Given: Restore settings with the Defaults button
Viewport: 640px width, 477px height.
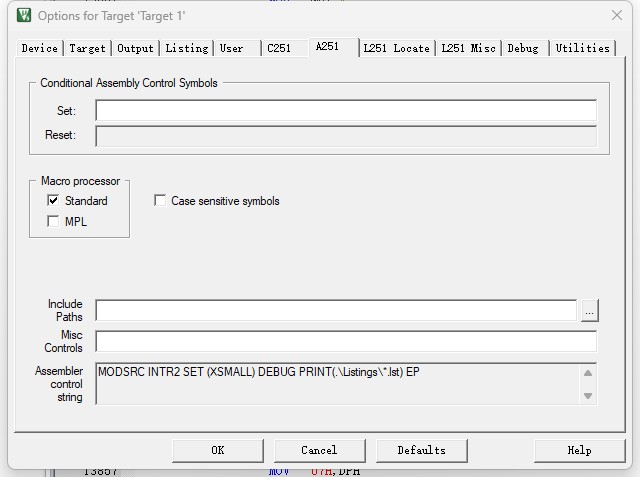Looking at the screenshot, I should coord(422,450).
